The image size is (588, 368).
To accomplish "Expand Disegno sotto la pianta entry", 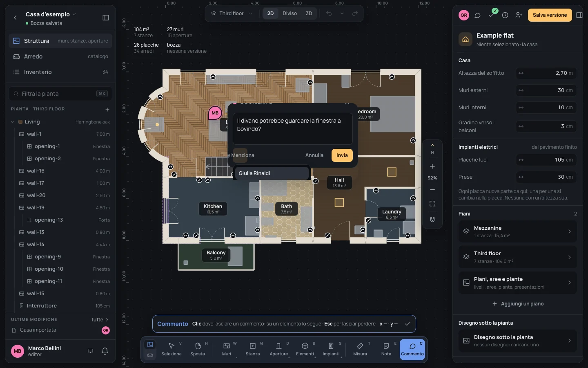I will pyautogui.click(x=518, y=341).
